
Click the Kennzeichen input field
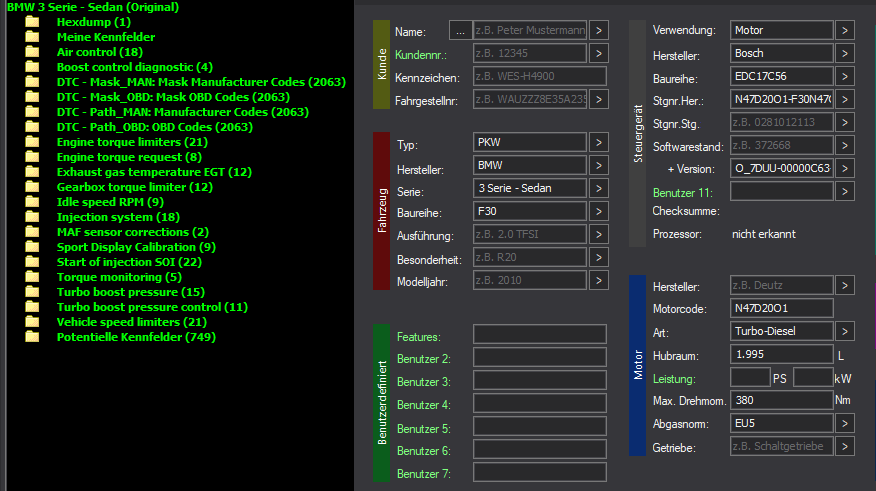coord(539,77)
